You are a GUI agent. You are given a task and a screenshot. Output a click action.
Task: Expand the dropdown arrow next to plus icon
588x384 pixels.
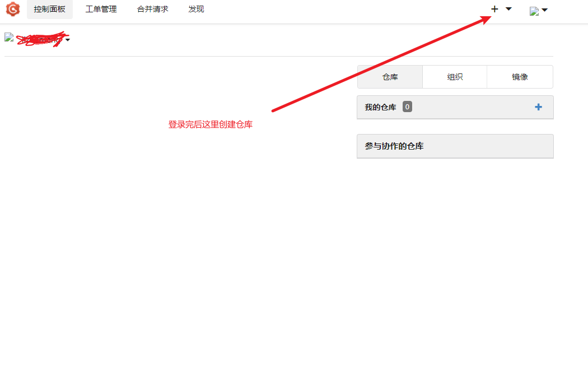coord(508,10)
